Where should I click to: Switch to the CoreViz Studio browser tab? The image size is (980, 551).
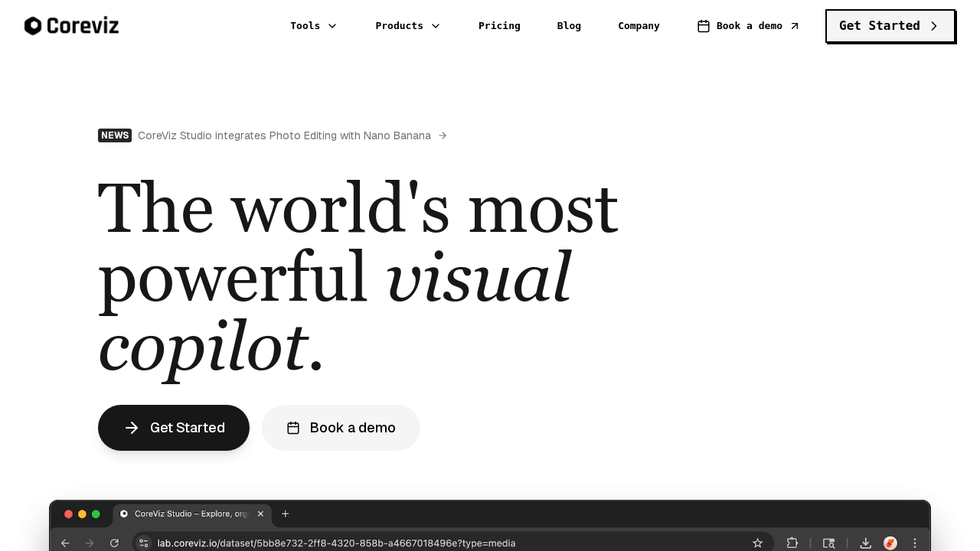tap(191, 514)
